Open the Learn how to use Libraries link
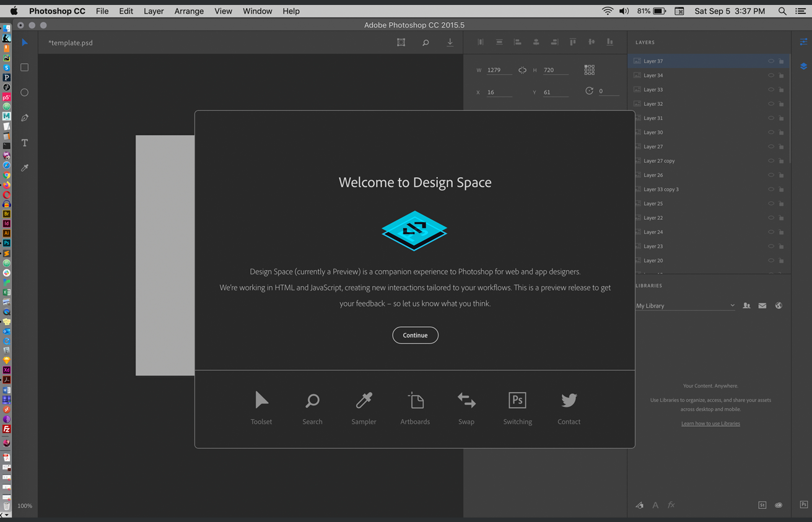 coord(710,424)
